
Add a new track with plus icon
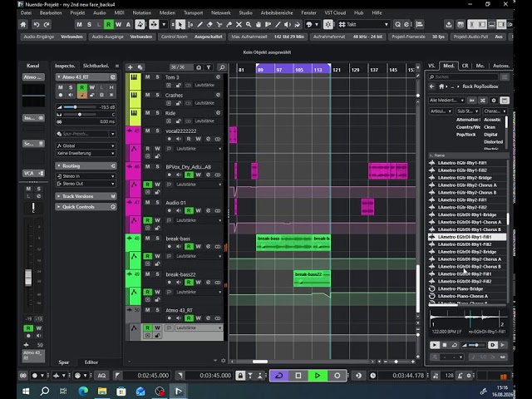130,67
